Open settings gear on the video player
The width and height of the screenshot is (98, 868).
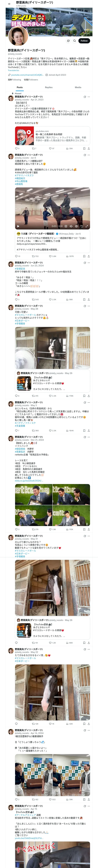click(76, 226)
